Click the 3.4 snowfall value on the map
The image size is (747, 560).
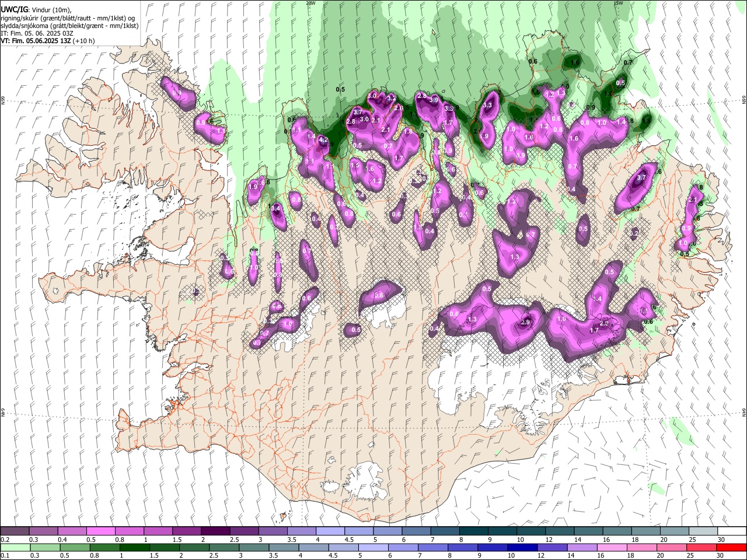276,208
